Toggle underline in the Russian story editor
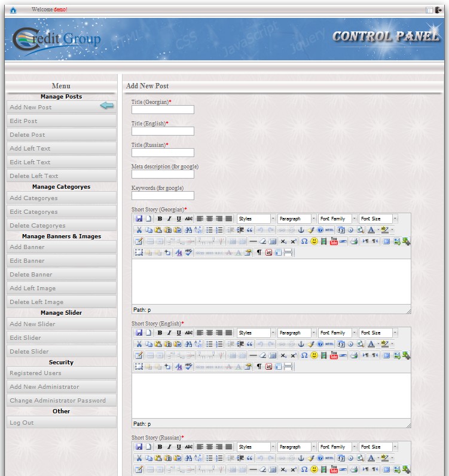Screen dimensions: 449x476 [x=179, y=447]
